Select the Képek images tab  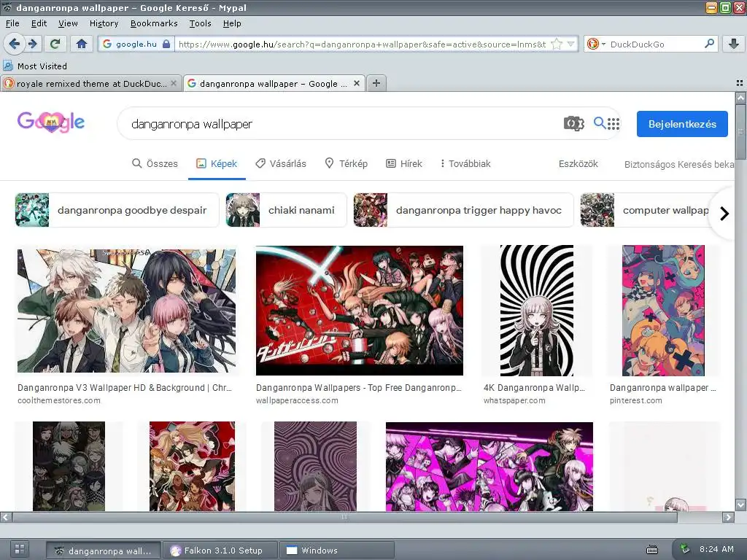217,164
